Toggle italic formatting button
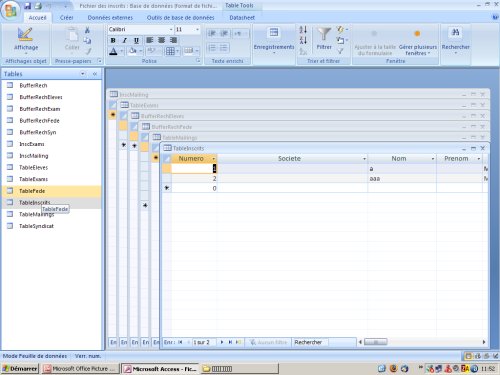 tap(125, 40)
